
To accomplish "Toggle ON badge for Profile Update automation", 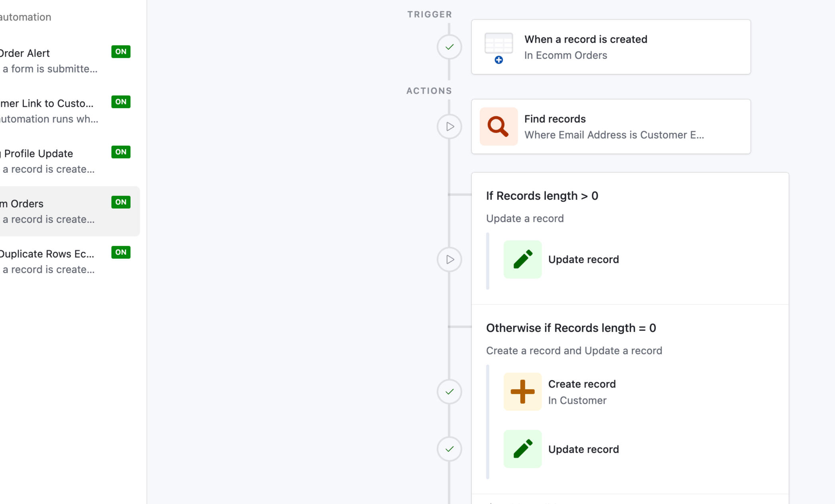I will [x=121, y=152].
